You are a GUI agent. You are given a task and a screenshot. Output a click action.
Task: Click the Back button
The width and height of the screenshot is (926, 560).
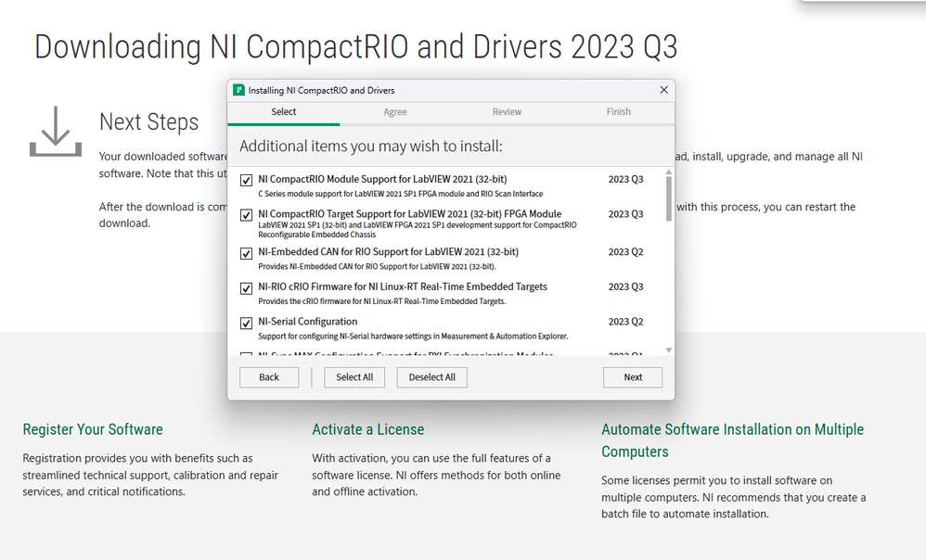tap(269, 377)
